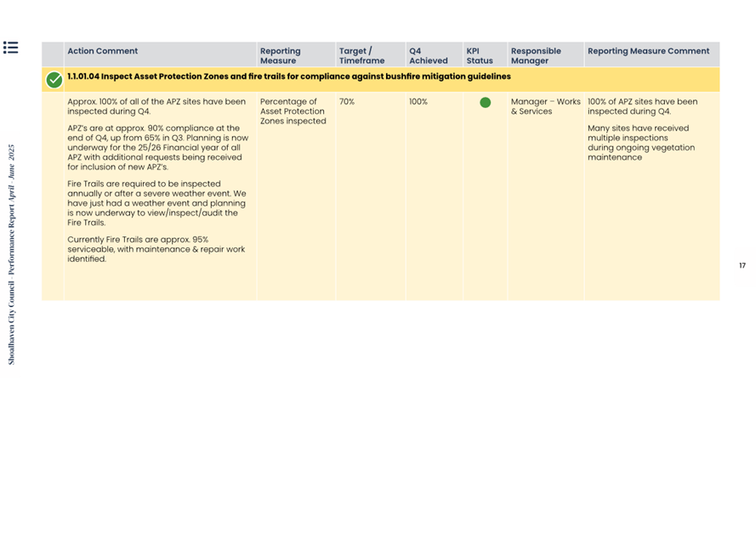Click the green KPI status dot
Screen dimensions: 756x534
click(x=485, y=103)
